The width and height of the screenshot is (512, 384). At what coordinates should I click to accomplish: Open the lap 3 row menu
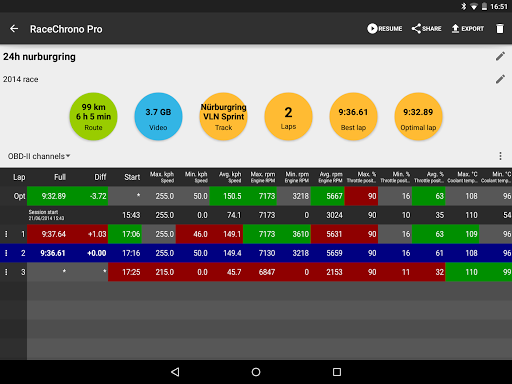click(6, 272)
